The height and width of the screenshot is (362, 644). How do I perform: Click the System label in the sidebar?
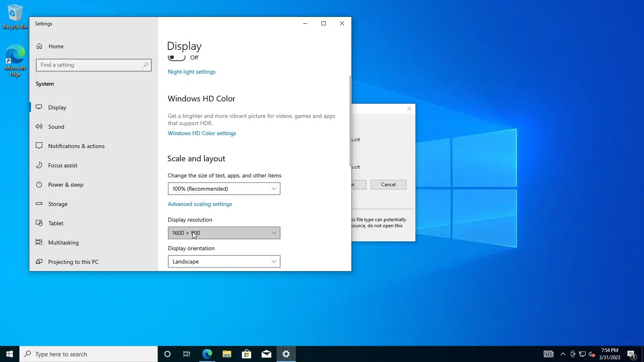[x=45, y=84]
